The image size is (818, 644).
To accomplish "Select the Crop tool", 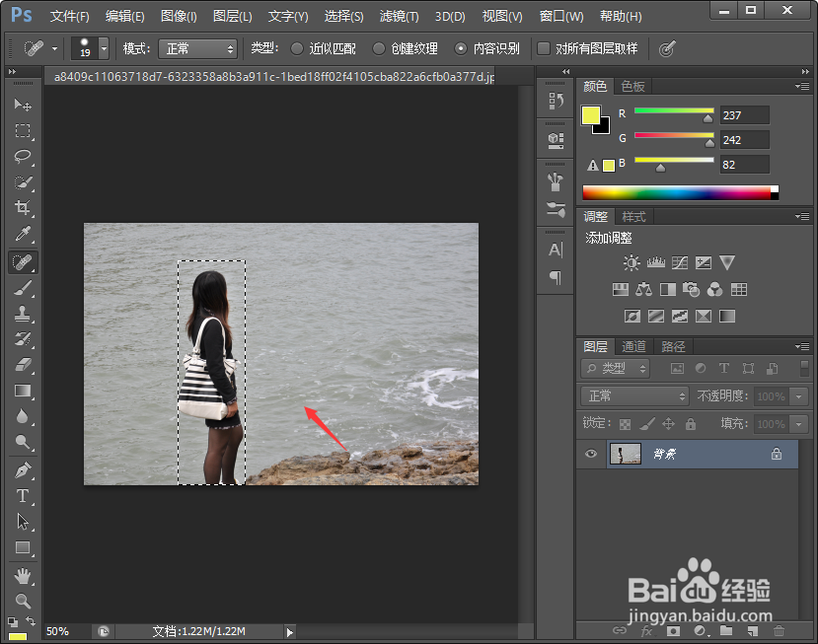I will tap(23, 208).
